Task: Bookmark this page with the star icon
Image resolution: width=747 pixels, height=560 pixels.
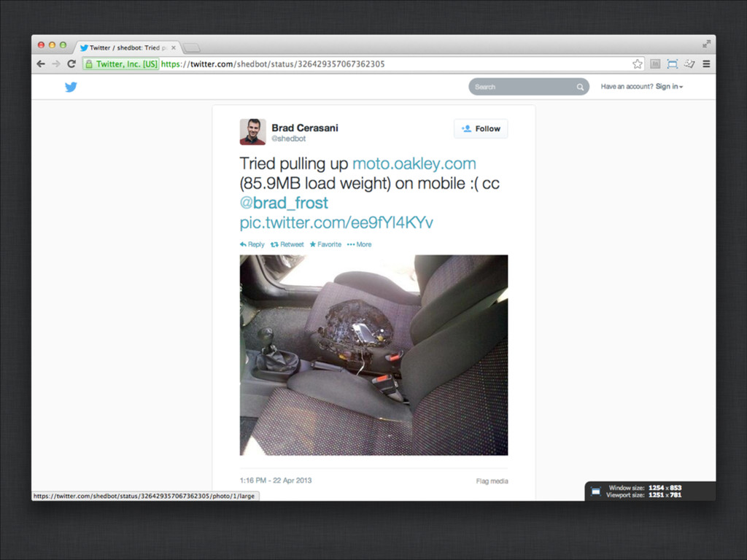Action: 638,64
